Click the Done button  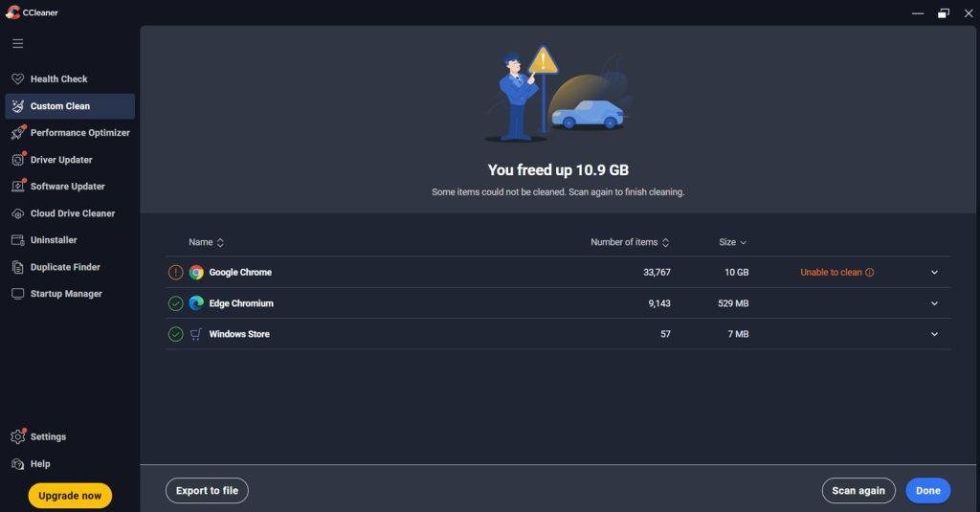click(x=928, y=491)
